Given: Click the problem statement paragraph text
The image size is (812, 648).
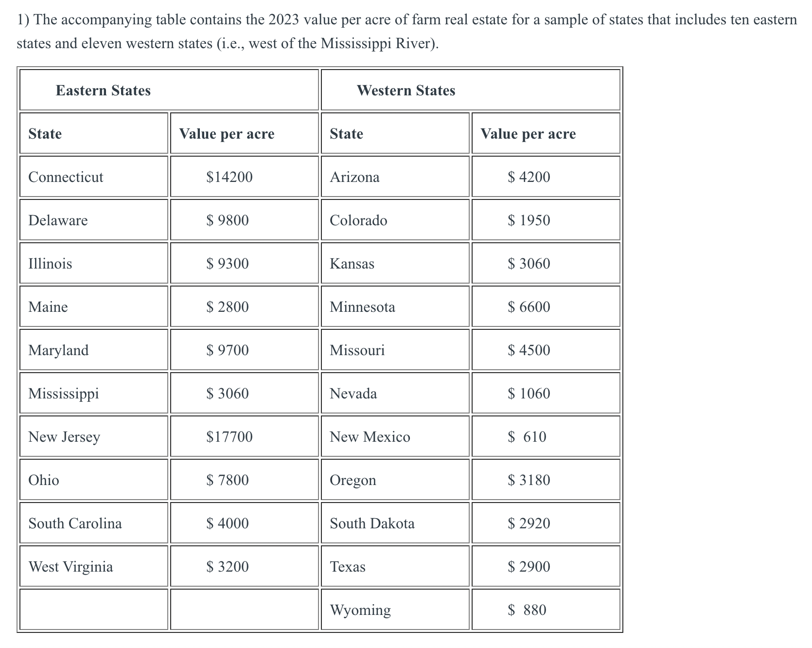Looking at the screenshot, I should pyautogui.click(x=407, y=32).
